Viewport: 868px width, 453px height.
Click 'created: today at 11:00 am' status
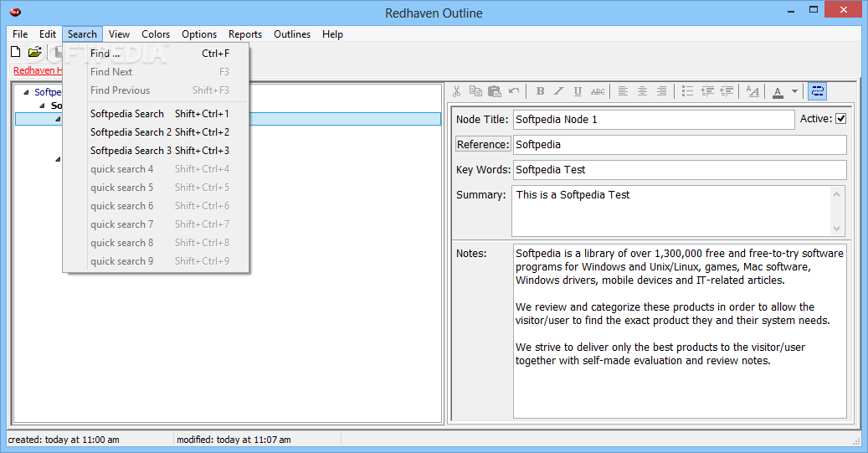coord(64,439)
